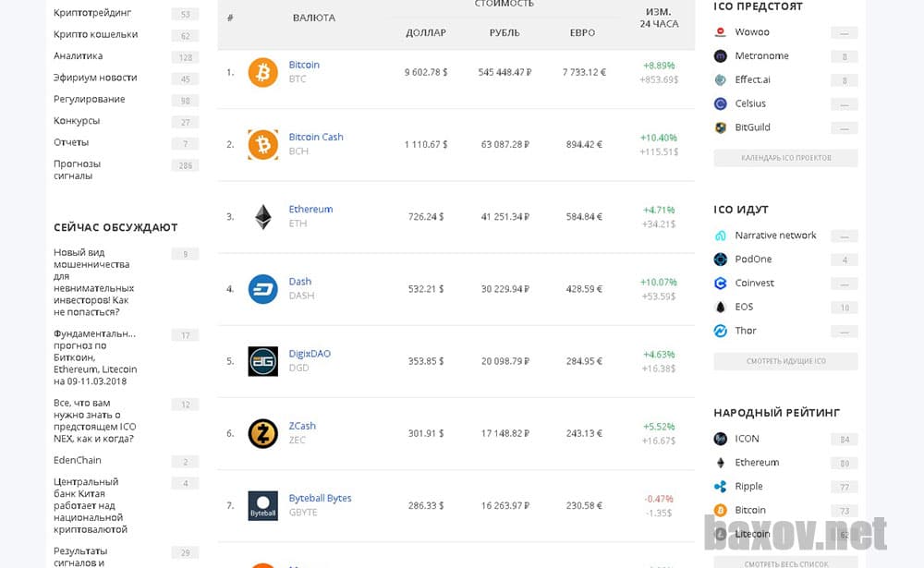Select the EOS icon in ICO ИДУТ list

tap(722, 307)
